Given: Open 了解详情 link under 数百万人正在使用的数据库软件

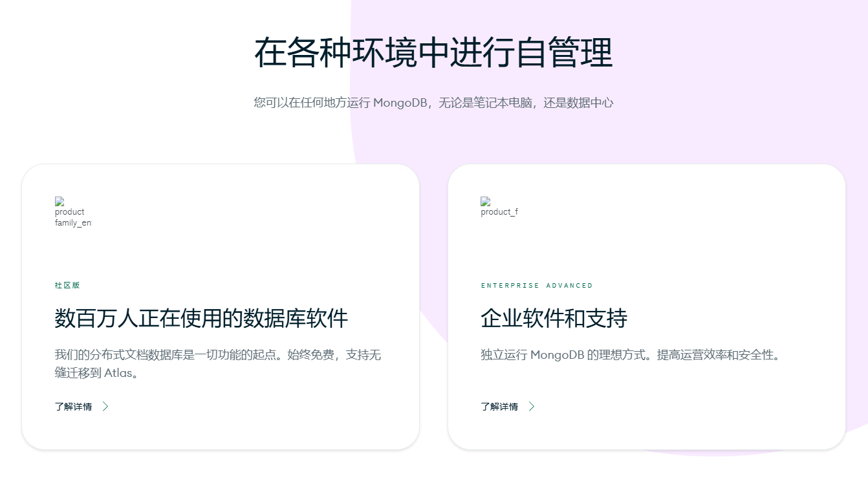Looking at the screenshot, I should click(73, 407).
